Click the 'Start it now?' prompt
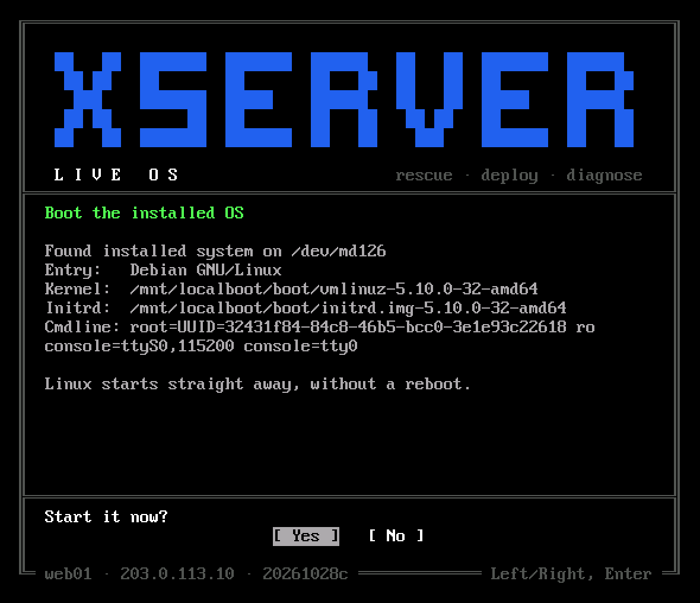Image resolution: width=700 pixels, height=603 pixels. click(106, 517)
